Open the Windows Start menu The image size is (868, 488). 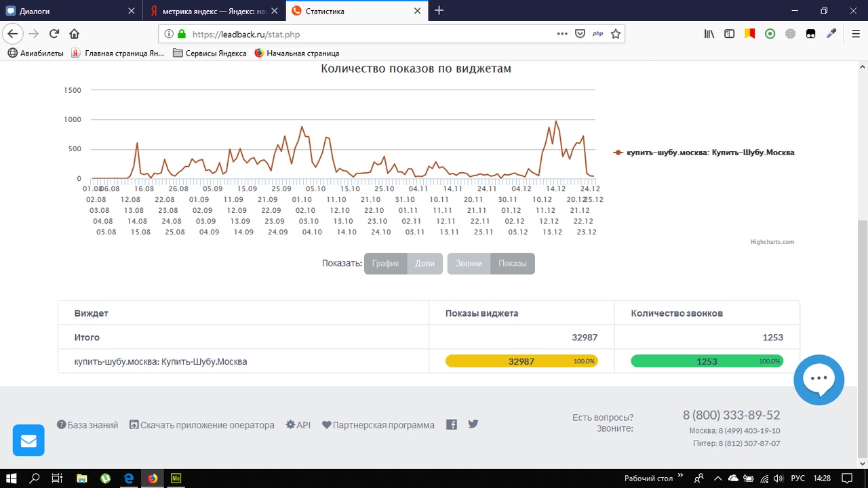click(x=12, y=478)
